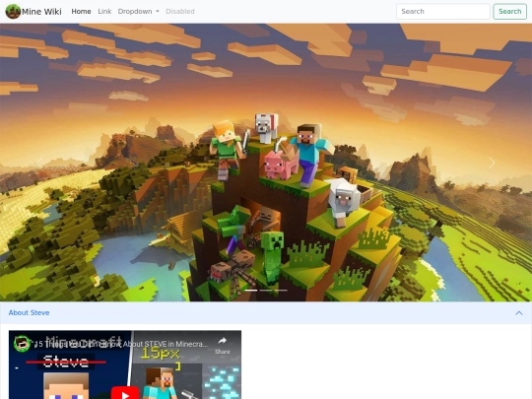The image size is (532, 399).
Task: Select the third carousel indicator
Action: tap(281, 291)
